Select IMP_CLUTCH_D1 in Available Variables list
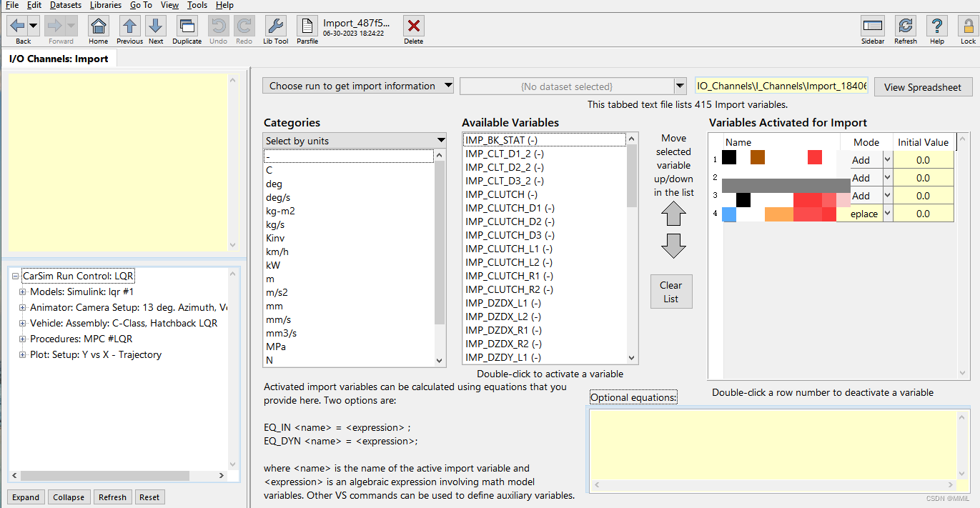Viewport: 980px width, 508px height. (x=510, y=208)
